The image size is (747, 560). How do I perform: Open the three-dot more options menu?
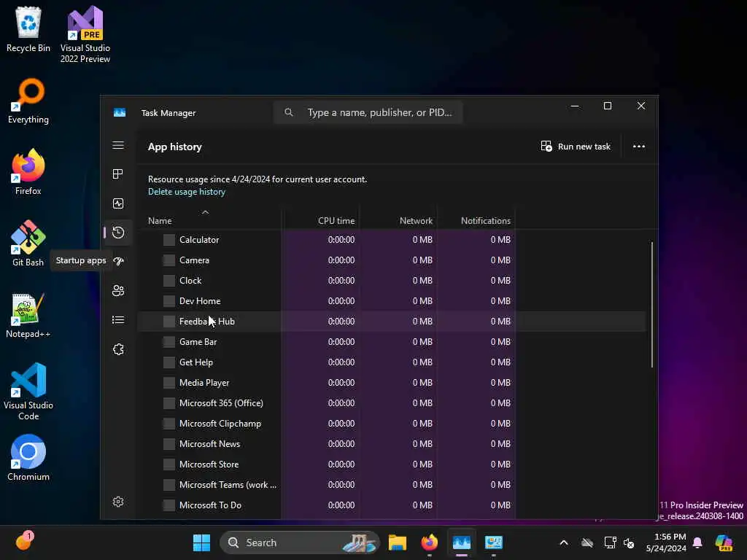click(x=639, y=147)
